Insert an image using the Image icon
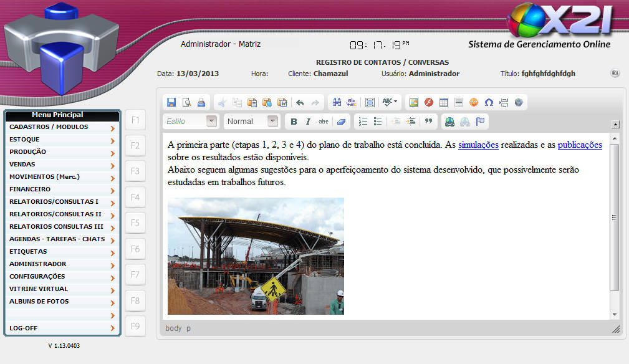 pyautogui.click(x=414, y=103)
